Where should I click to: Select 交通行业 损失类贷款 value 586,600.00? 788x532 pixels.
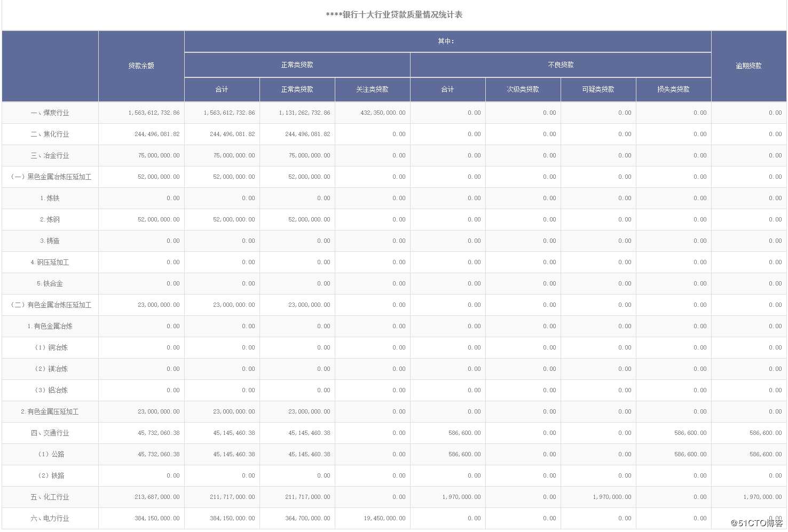(x=690, y=433)
